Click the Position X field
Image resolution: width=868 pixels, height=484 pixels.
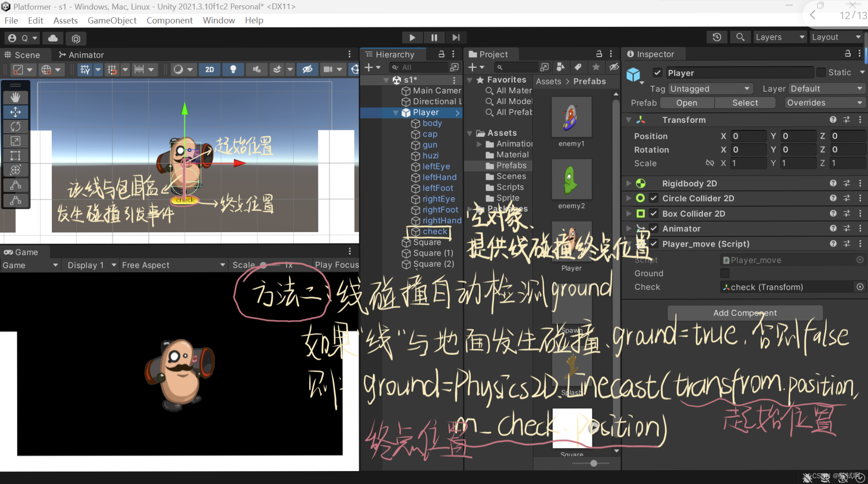click(748, 136)
